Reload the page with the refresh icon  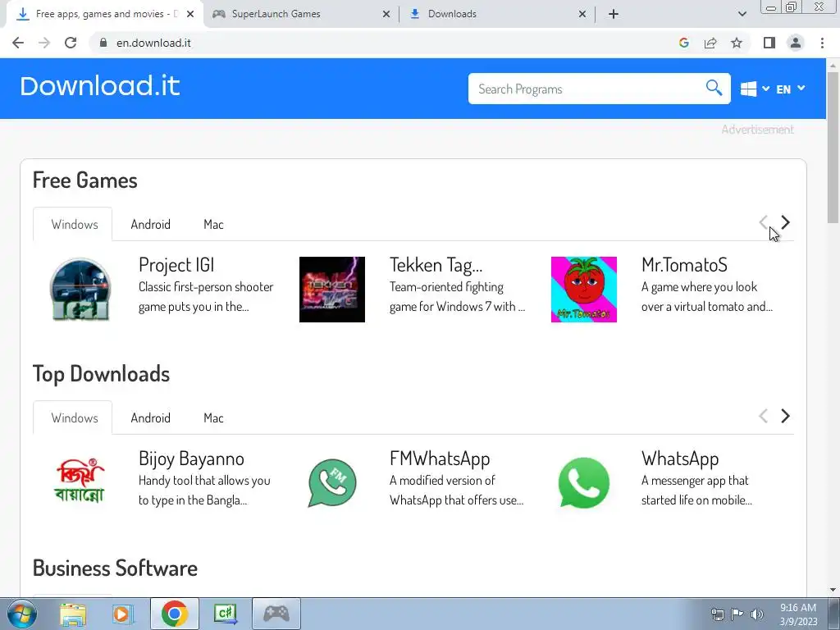(71, 43)
